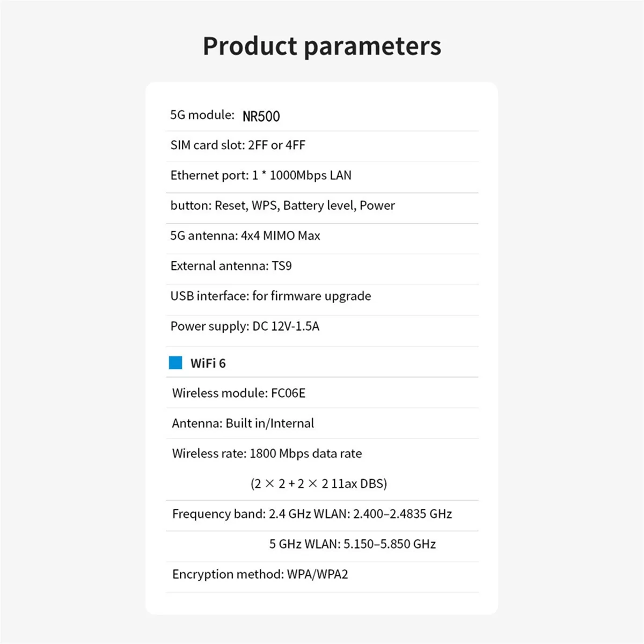The height and width of the screenshot is (644, 644).
Task: Select the Ethernet port 1000Mbps LAN line
Action: pos(261,175)
